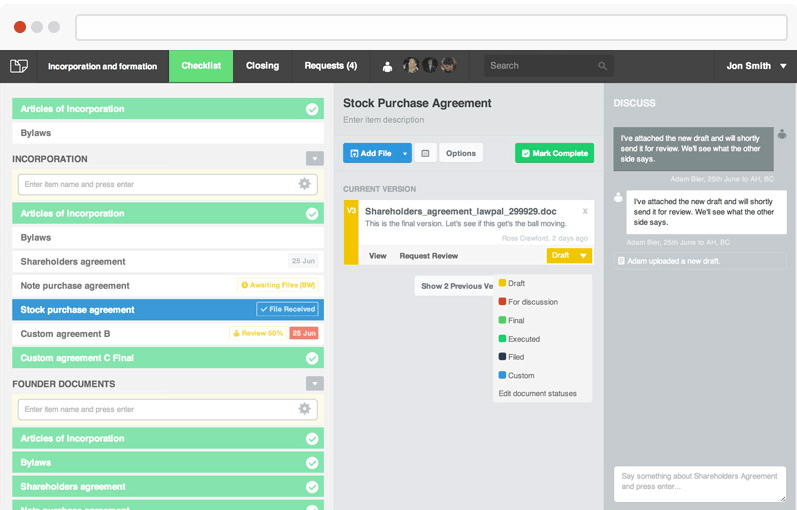Viewport: 797px width, 510px height.
Task: Switch to the Closing tab
Action: (x=262, y=66)
